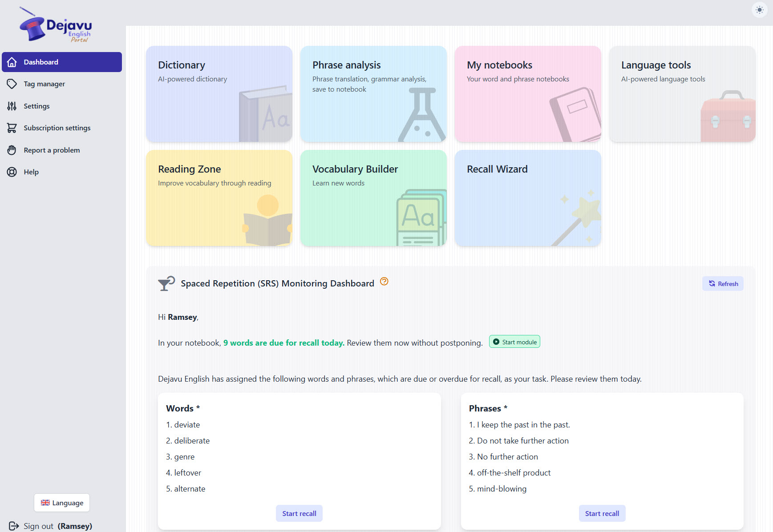The height and width of the screenshot is (532, 773).
Task: Click the Tag manager tag icon
Action: point(12,84)
